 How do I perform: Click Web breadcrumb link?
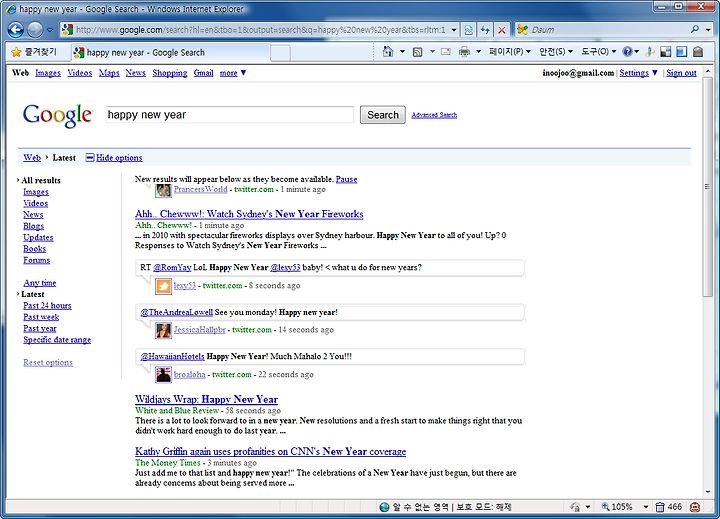tap(32, 158)
